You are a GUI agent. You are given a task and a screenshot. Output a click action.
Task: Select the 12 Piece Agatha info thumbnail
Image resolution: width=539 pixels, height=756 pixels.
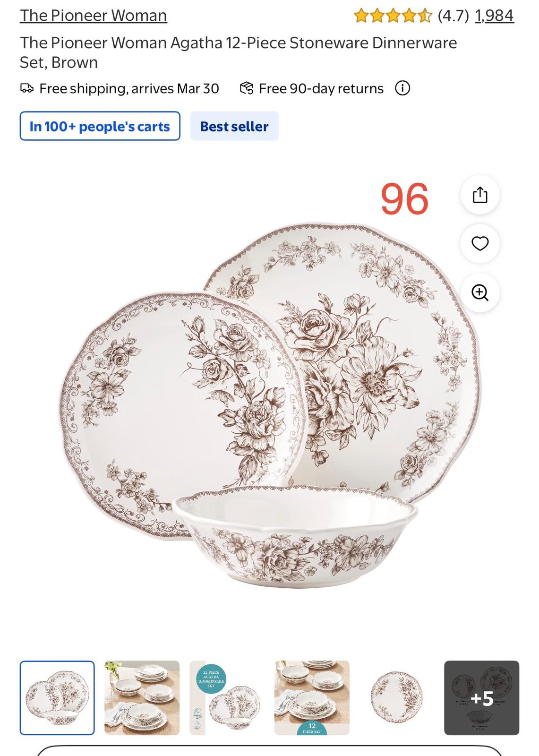pos(227,698)
